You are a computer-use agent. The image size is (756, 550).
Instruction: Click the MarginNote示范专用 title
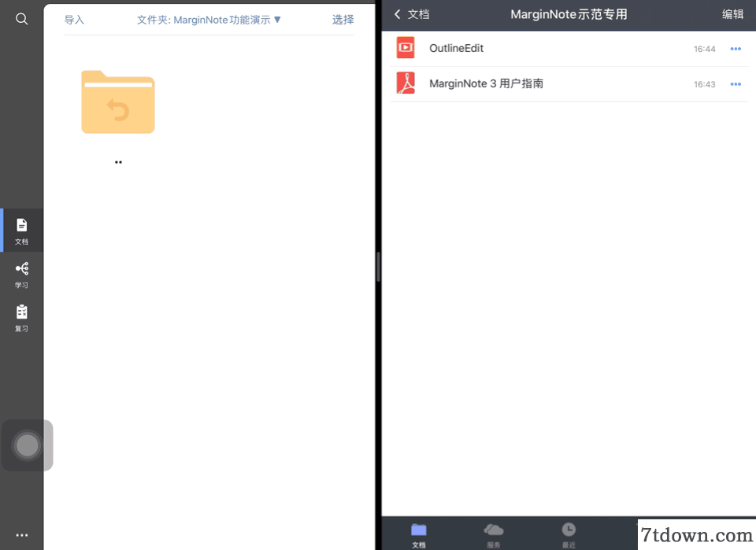[569, 14]
